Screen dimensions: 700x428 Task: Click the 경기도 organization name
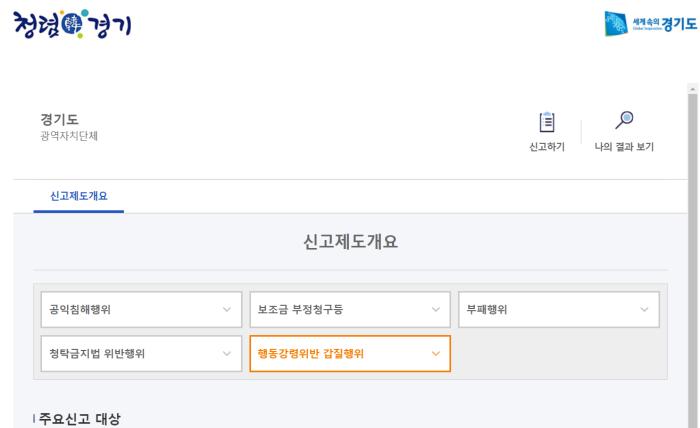pos(59,119)
